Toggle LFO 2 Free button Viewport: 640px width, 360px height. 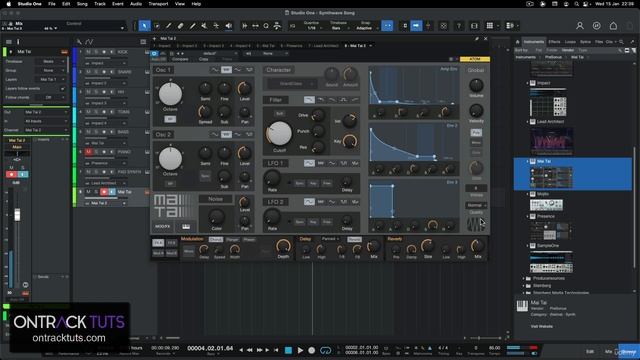coord(327,222)
